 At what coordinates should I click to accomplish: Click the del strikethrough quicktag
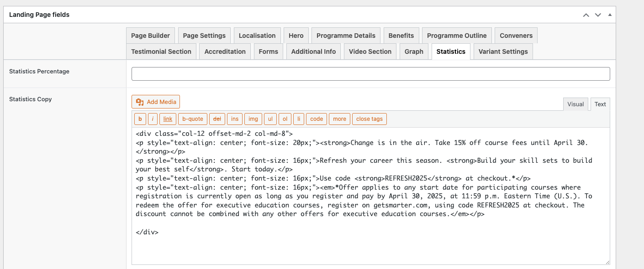click(217, 119)
